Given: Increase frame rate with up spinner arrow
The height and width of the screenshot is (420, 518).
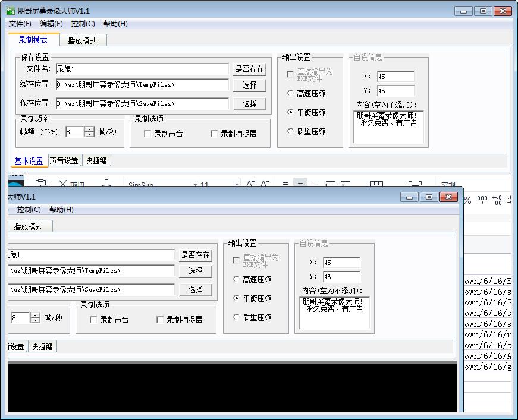Looking at the screenshot, I should click(90, 130).
